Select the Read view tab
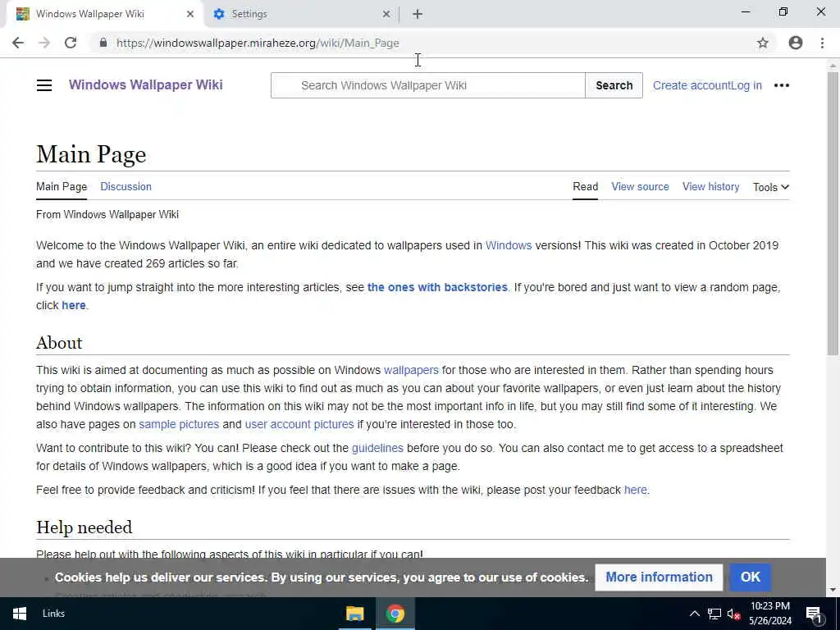This screenshot has height=630, width=840. tap(585, 187)
